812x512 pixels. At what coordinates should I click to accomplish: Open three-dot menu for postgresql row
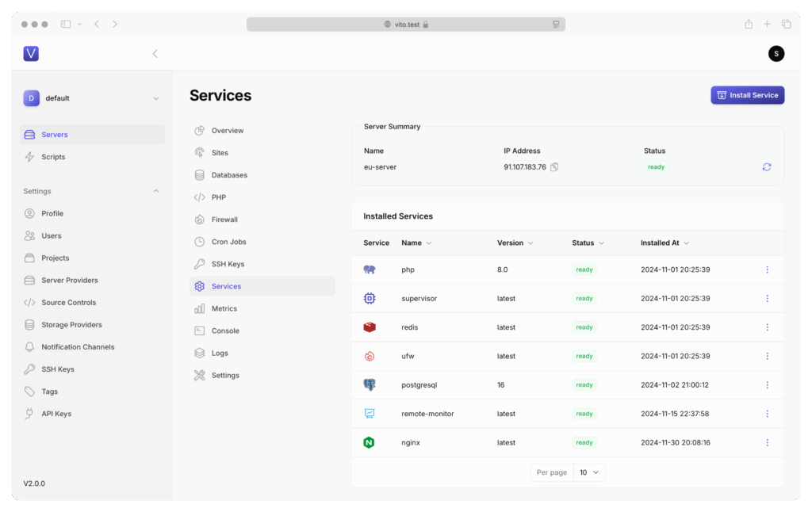(767, 385)
